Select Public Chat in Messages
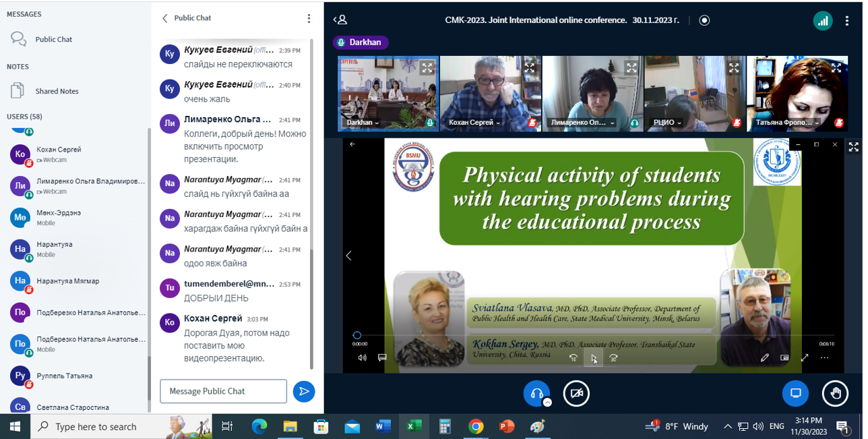Screen dimensions: 868x439 [54, 39]
